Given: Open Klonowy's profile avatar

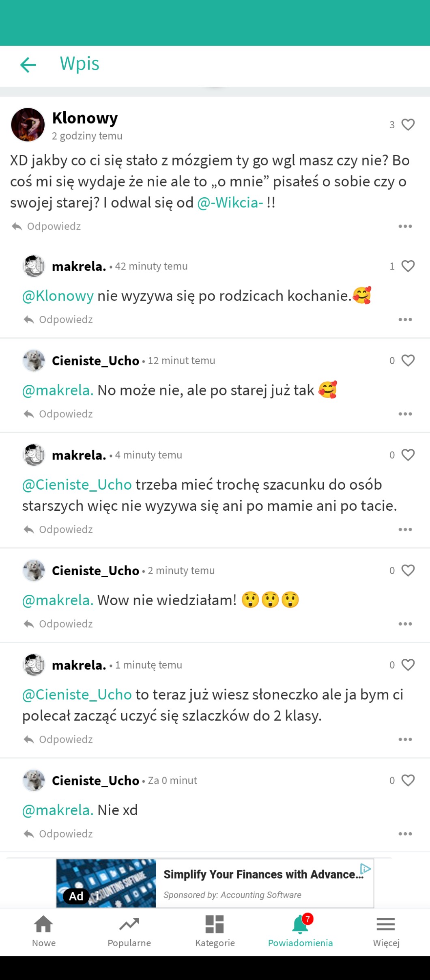Looking at the screenshot, I should click(28, 125).
